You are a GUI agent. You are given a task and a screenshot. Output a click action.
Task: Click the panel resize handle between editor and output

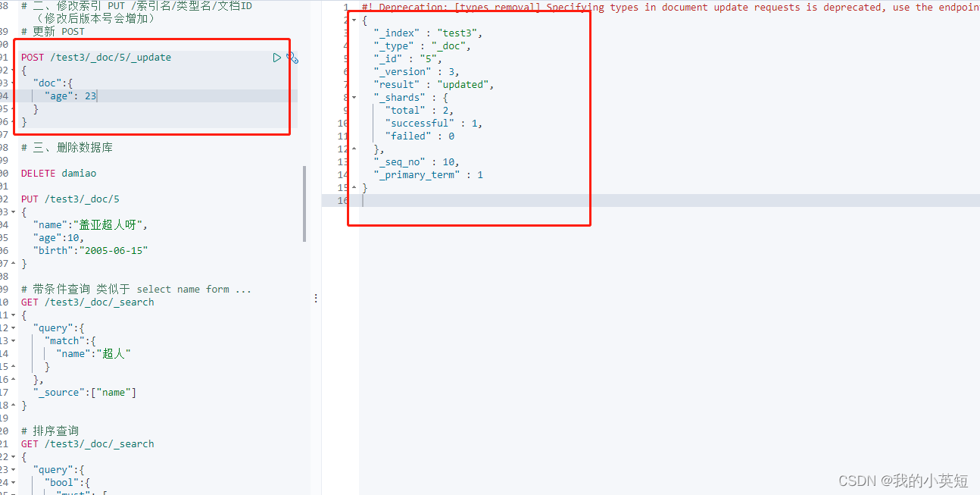click(316, 299)
